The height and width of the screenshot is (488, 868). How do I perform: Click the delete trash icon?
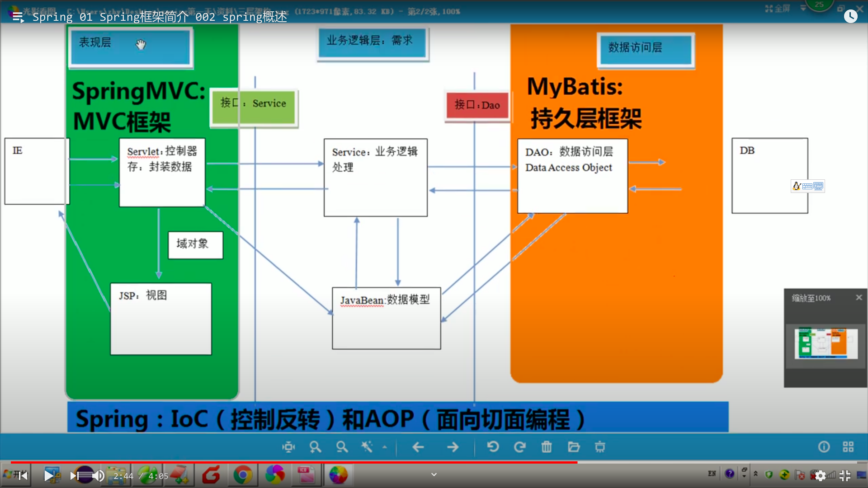547,447
